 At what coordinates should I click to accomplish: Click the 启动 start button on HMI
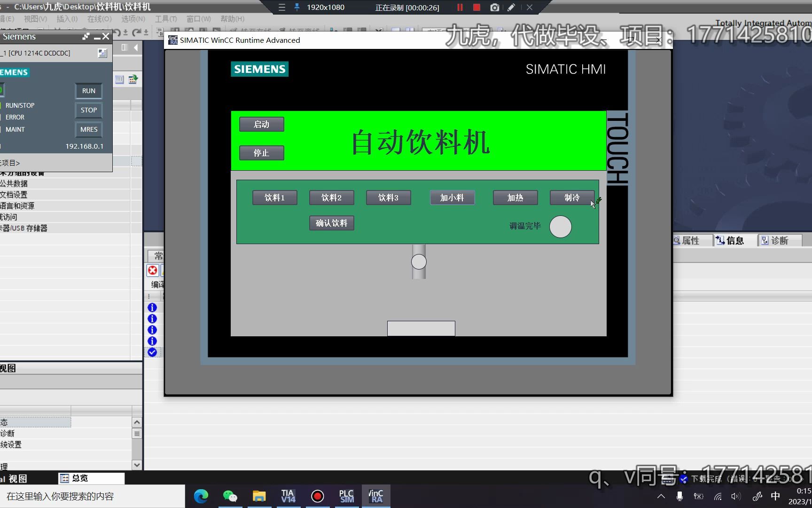[262, 124]
